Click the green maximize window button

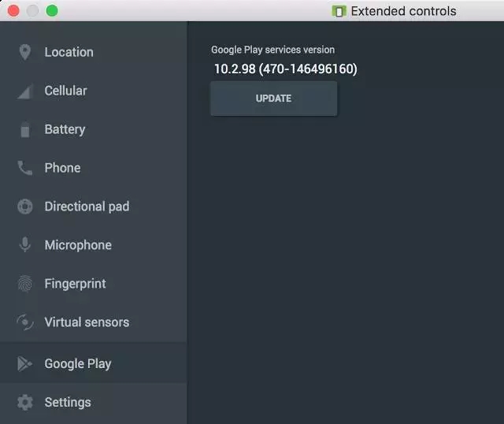[x=52, y=11]
